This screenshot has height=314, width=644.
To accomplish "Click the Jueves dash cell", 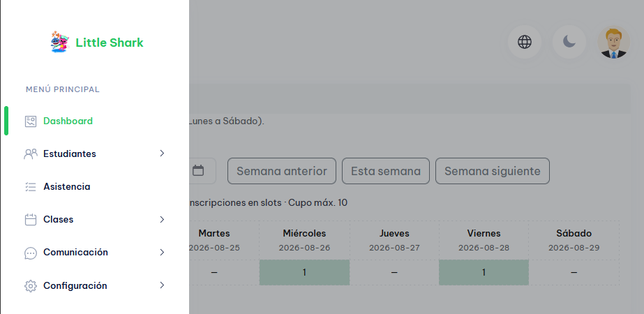I will (394, 273).
